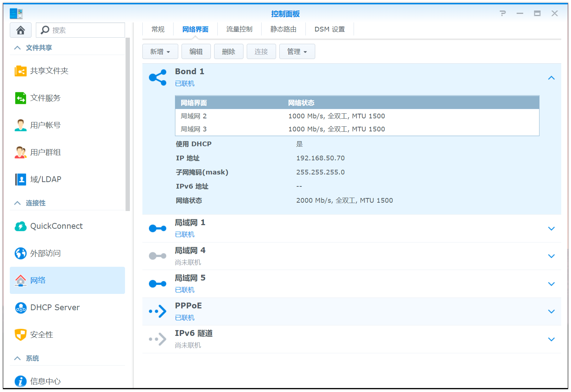Expand the PPPoE interface details

click(x=551, y=312)
